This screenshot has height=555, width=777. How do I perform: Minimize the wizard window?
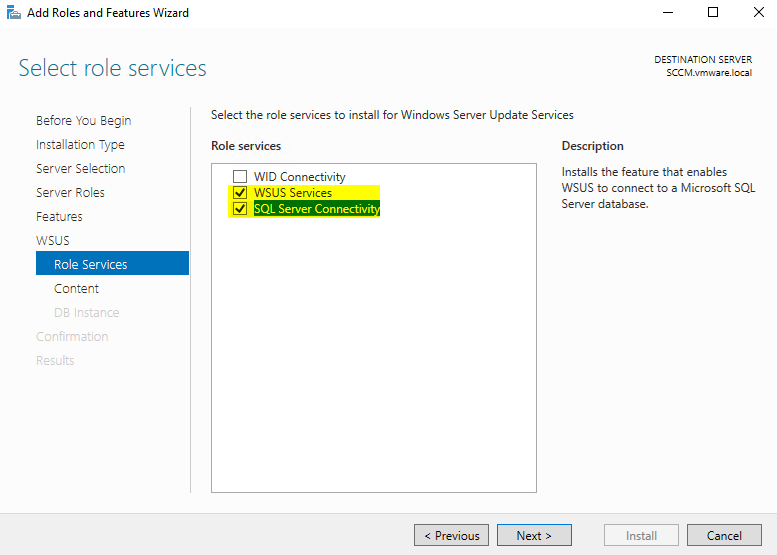pos(667,13)
